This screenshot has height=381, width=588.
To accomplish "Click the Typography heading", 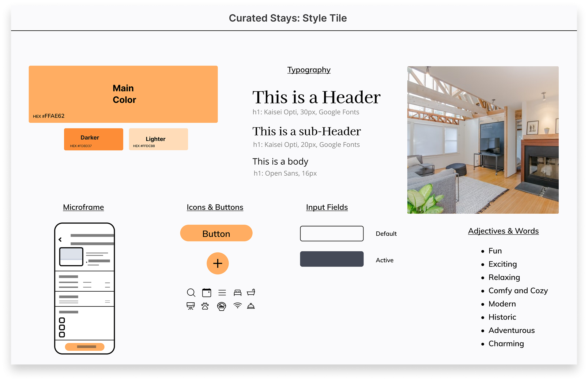I will [309, 70].
